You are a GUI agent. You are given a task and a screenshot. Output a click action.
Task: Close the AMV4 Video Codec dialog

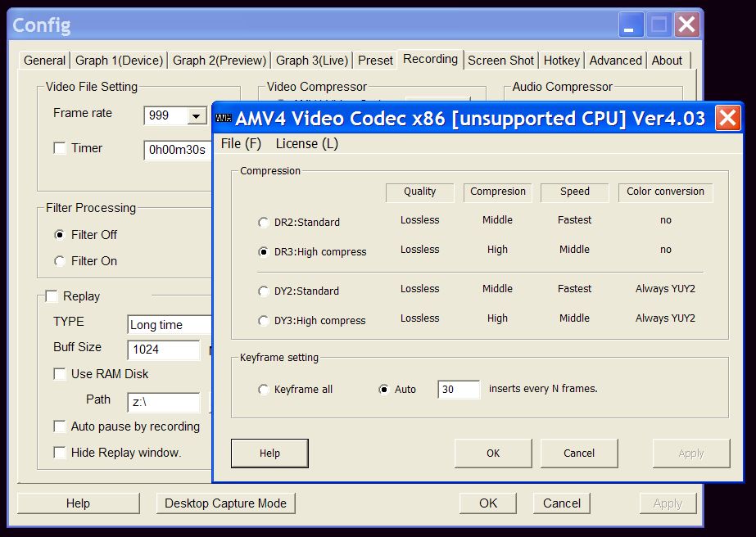727,118
